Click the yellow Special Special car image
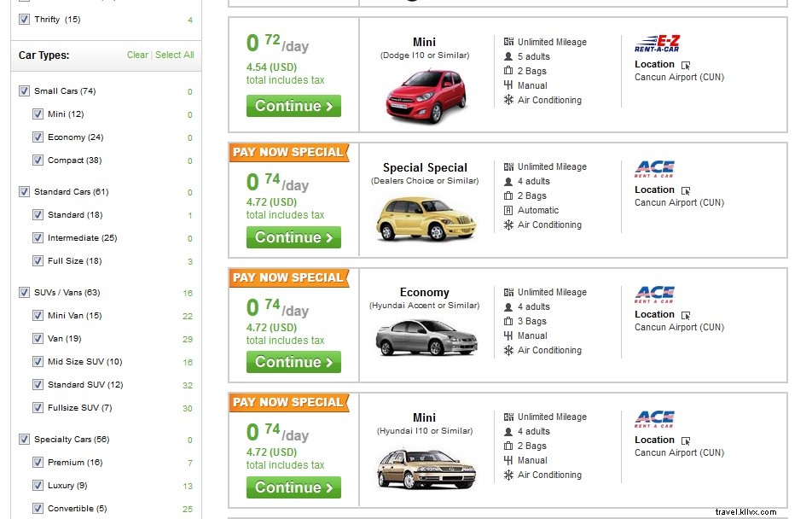Image resolution: width=812 pixels, height=519 pixels. point(426,219)
